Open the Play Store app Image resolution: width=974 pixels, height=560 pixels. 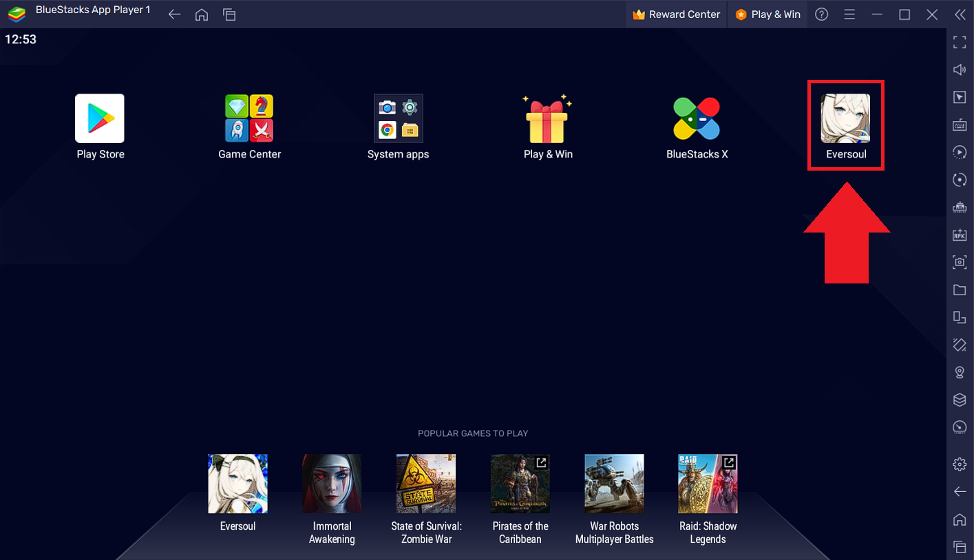(x=100, y=118)
